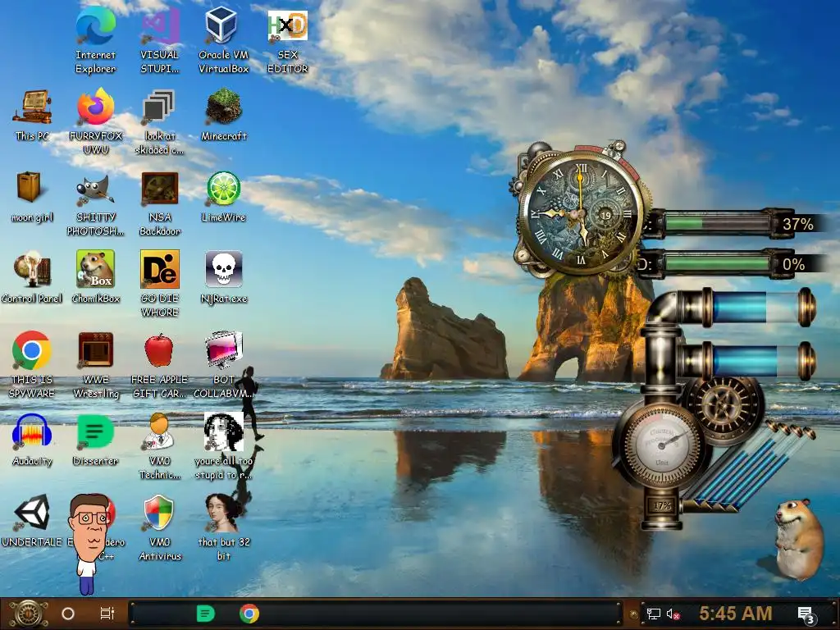Launch ChomikBox desktop icon

click(95, 269)
